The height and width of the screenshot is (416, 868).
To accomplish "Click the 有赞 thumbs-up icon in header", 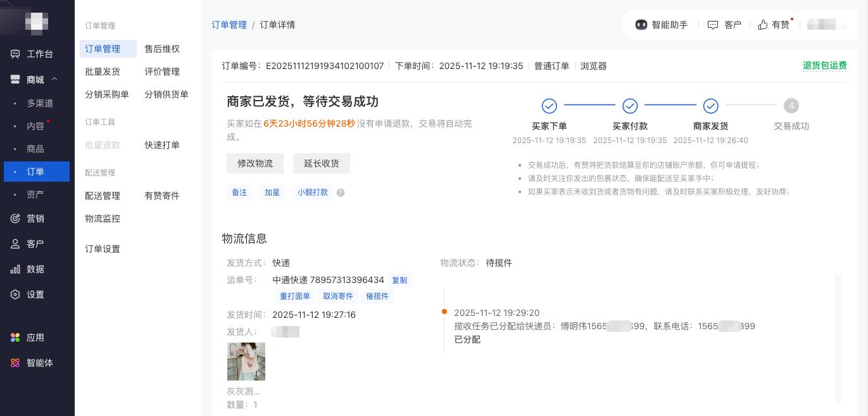I will [763, 25].
